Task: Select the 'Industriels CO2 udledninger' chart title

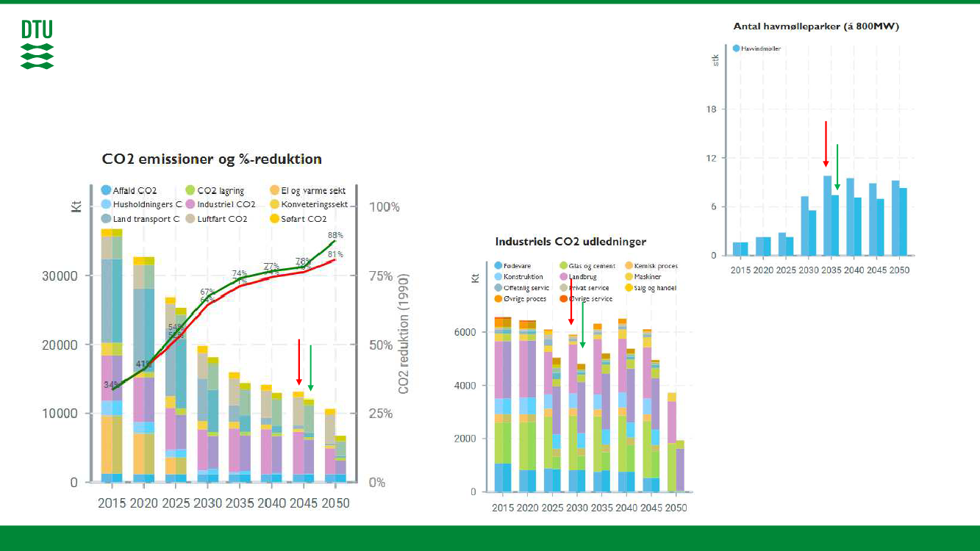Action: click(x=571, y=241)
